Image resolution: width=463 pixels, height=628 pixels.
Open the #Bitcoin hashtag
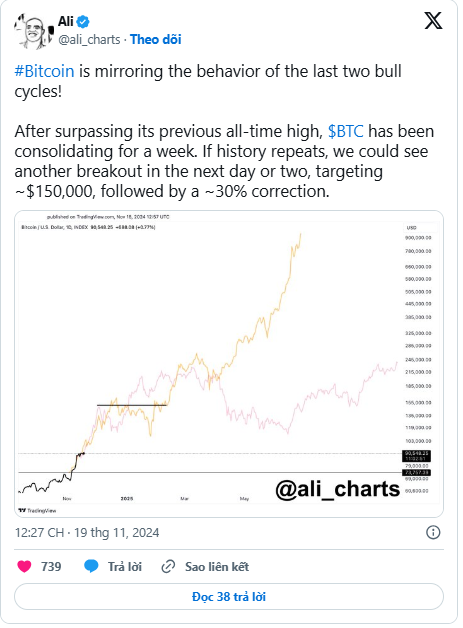[44, 71]
